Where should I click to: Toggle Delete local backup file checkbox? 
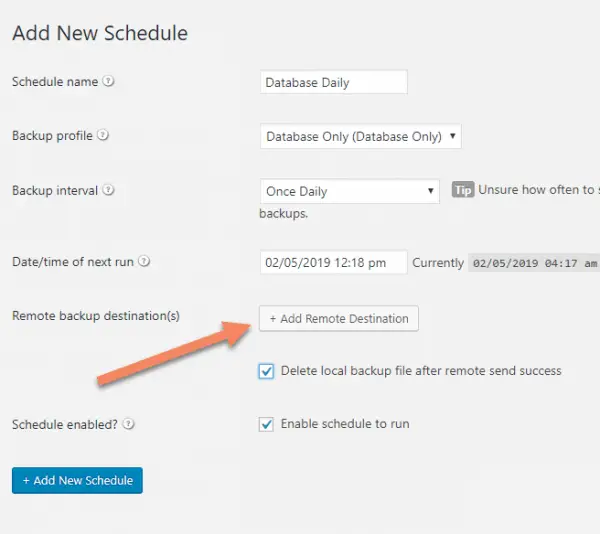[266, 371]
